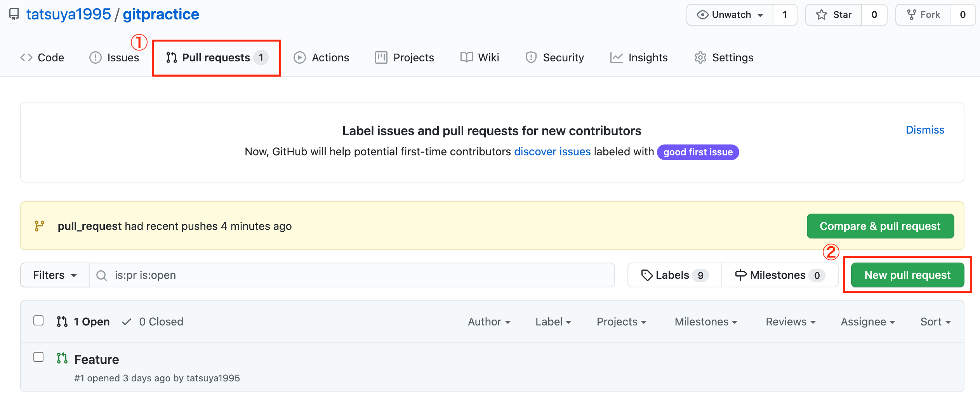Select the Code tab's angle brackets icon

(26, 57)
